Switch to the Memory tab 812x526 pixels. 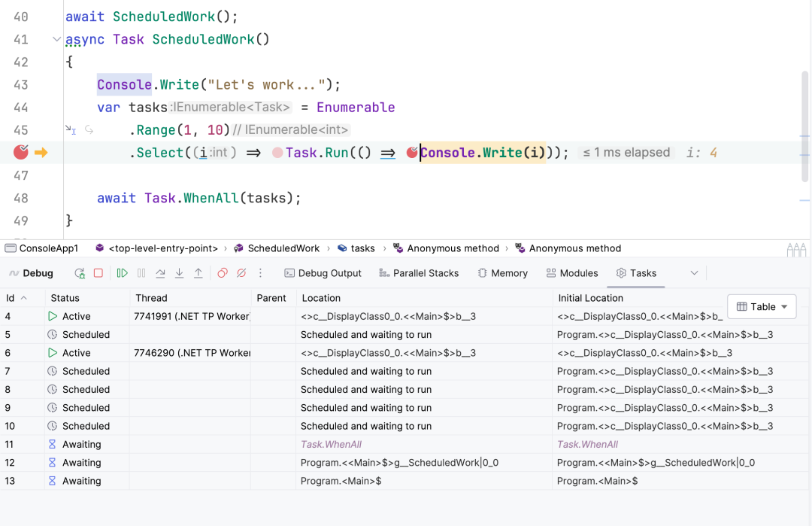(503, 273)
